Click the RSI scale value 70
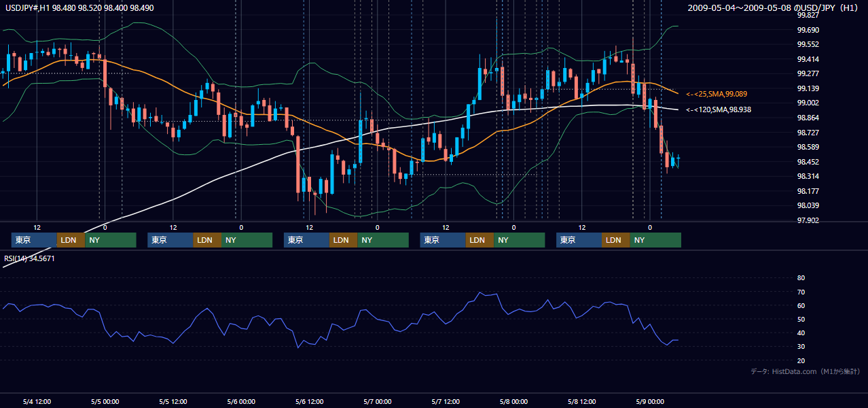The height and width of the screenshot is (408, 868). [x=801, y=292]
